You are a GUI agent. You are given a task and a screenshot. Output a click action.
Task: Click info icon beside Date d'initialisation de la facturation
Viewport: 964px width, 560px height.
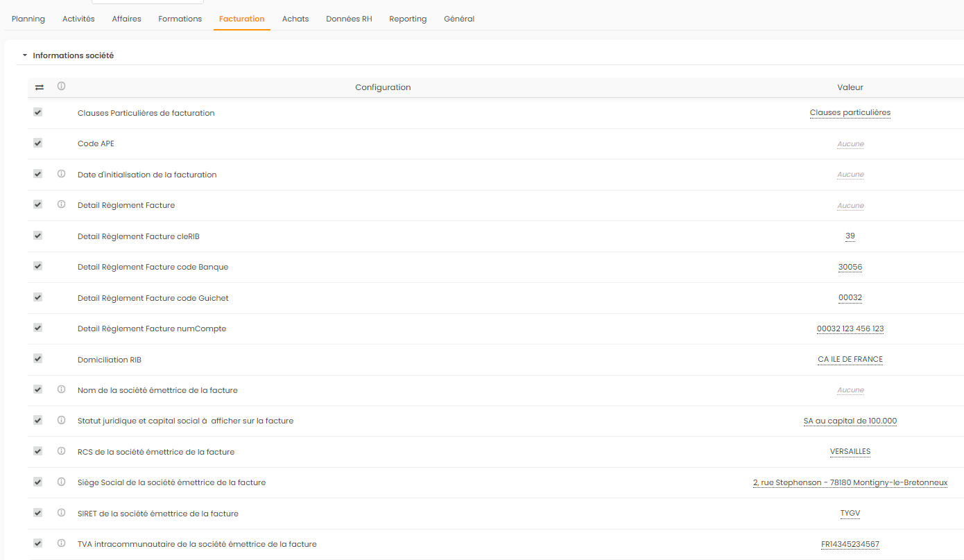click(x=61, y=174)
